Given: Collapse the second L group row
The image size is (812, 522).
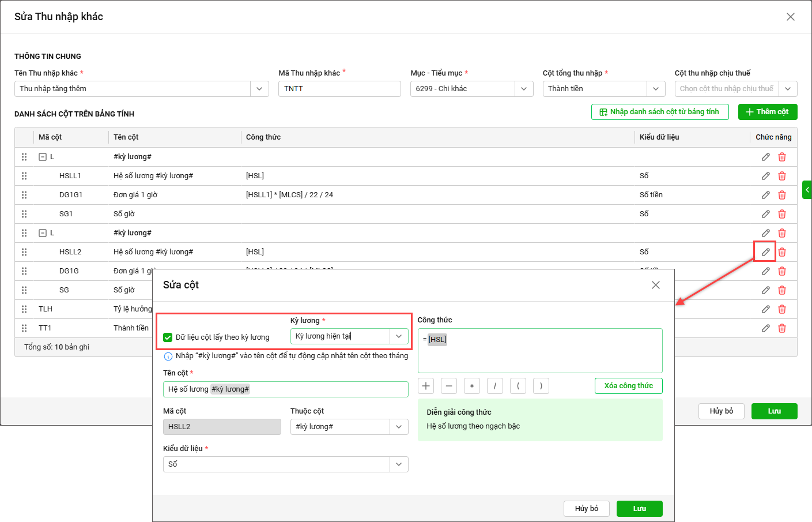Looking at the screenshot, I should coord(43,233).
